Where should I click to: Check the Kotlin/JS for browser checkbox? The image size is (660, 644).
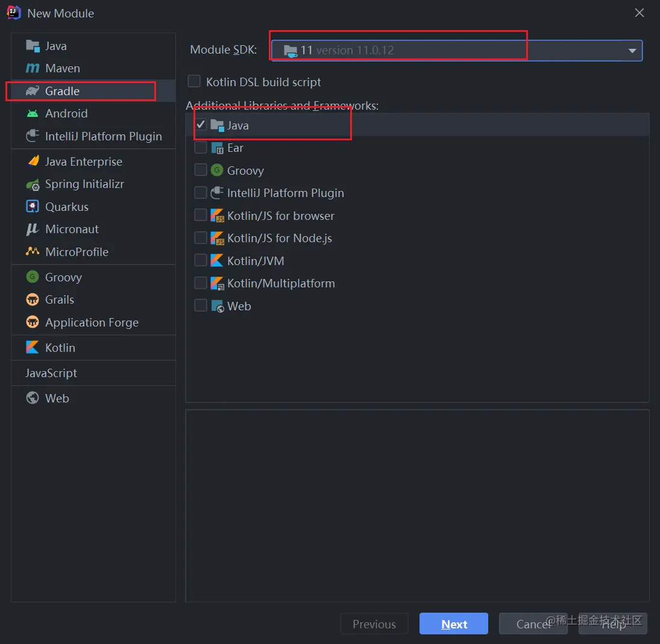coord(201,215)
